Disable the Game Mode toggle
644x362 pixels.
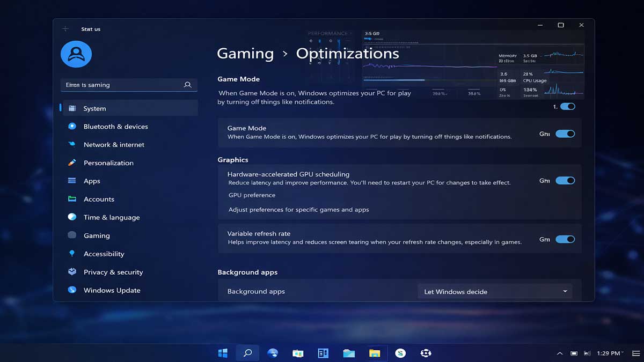[564, 134]
